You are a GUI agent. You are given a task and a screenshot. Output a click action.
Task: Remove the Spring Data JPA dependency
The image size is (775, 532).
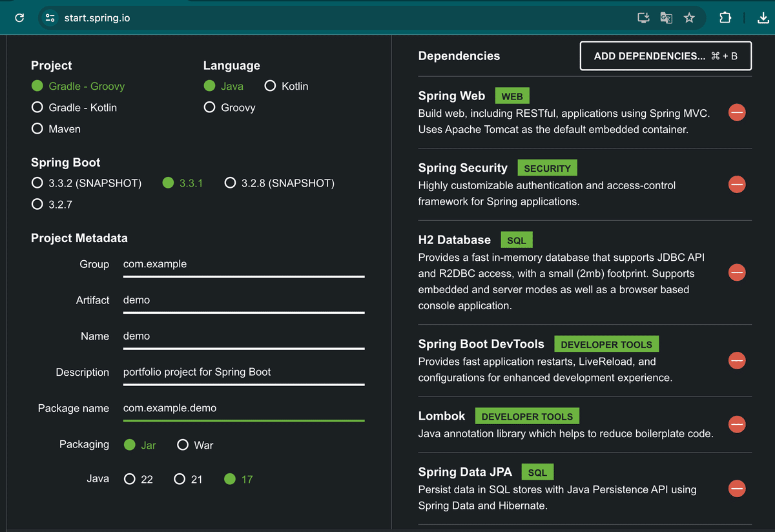737,488
